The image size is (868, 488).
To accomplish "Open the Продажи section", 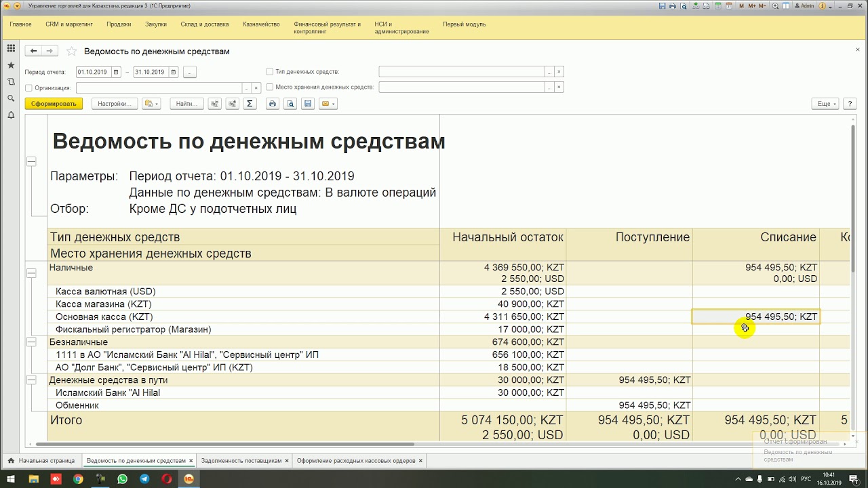I will tap(119, 24).
